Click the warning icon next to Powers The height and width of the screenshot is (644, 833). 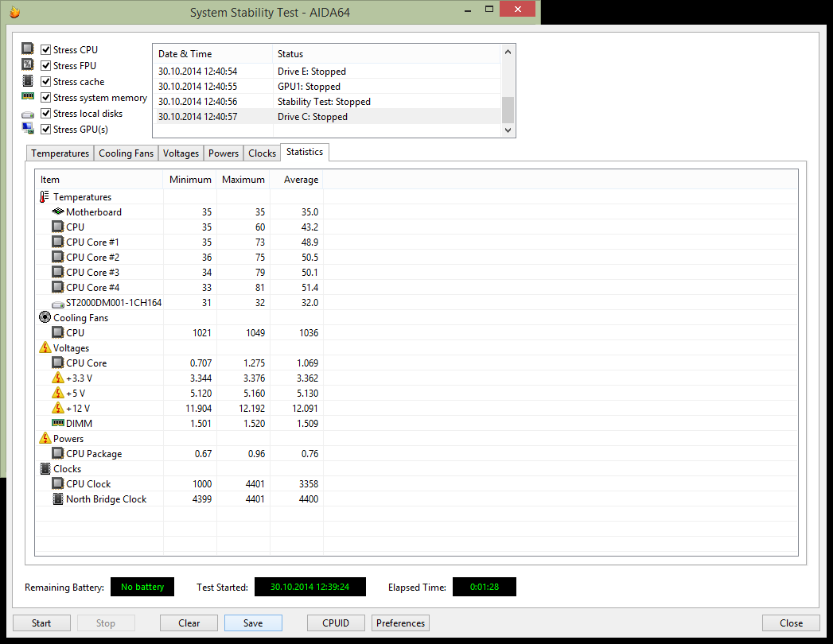pos(45,439)
